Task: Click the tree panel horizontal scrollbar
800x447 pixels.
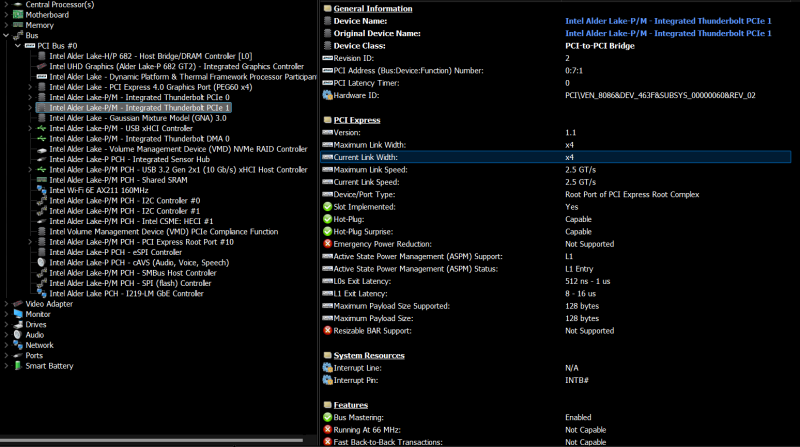Action: 152,440
